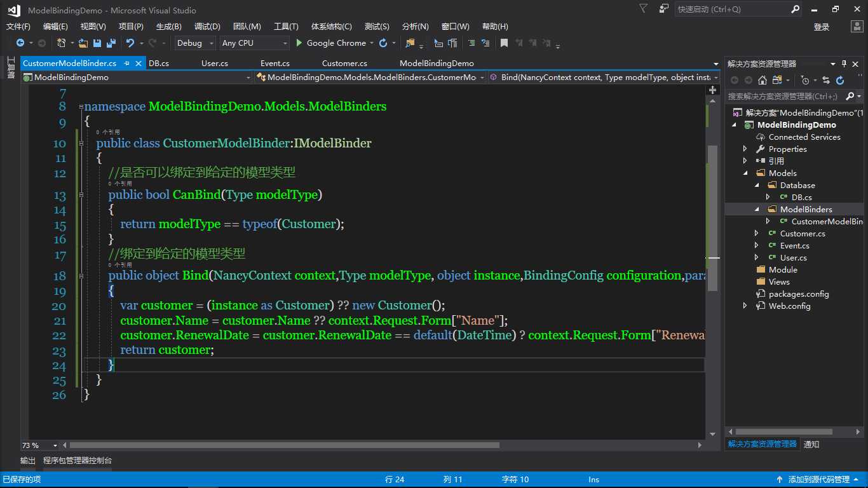Switch to the DB.cs tab
The image size is (868, 488).
159,64
